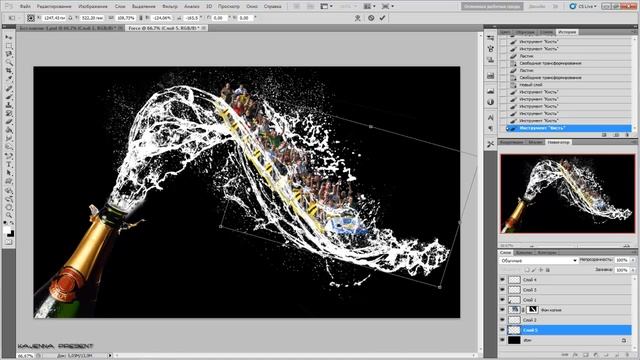Select the Новый слой history state
Viewport: 640px width, 360px height.
pyautogui.click(x=568, y=85)
